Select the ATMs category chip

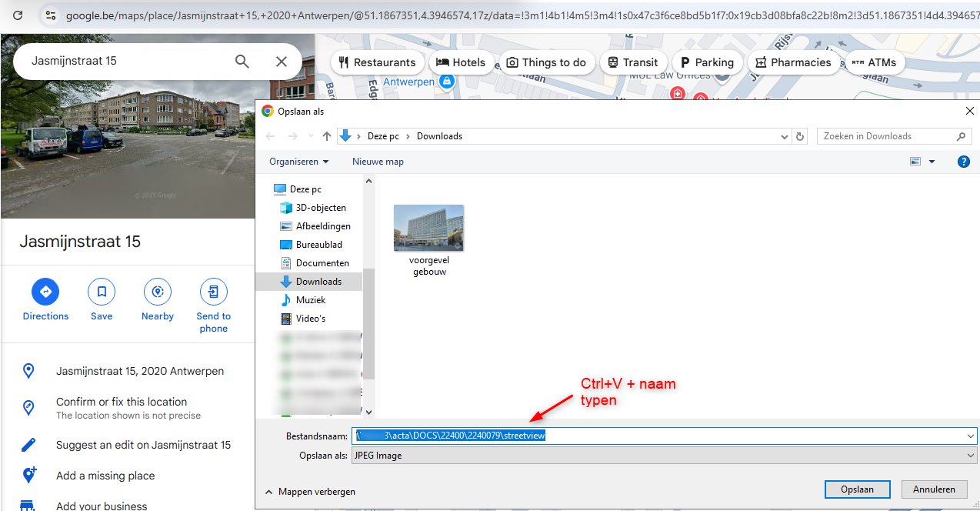[874, 62]
